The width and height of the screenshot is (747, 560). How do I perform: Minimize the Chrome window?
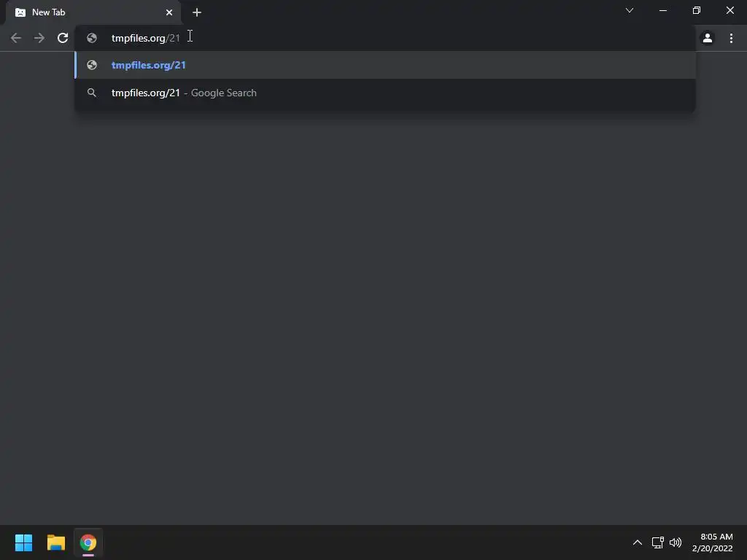point(662,10)
